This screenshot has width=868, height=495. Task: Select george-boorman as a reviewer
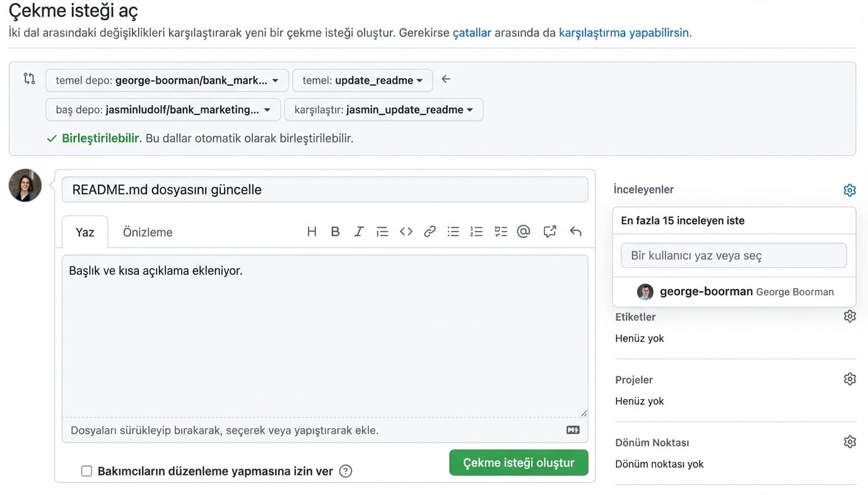pyautogui.click(x=705, y=291)
